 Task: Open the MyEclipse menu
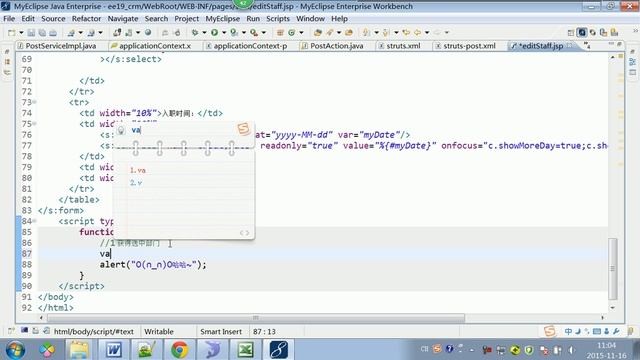click(222, 19)
